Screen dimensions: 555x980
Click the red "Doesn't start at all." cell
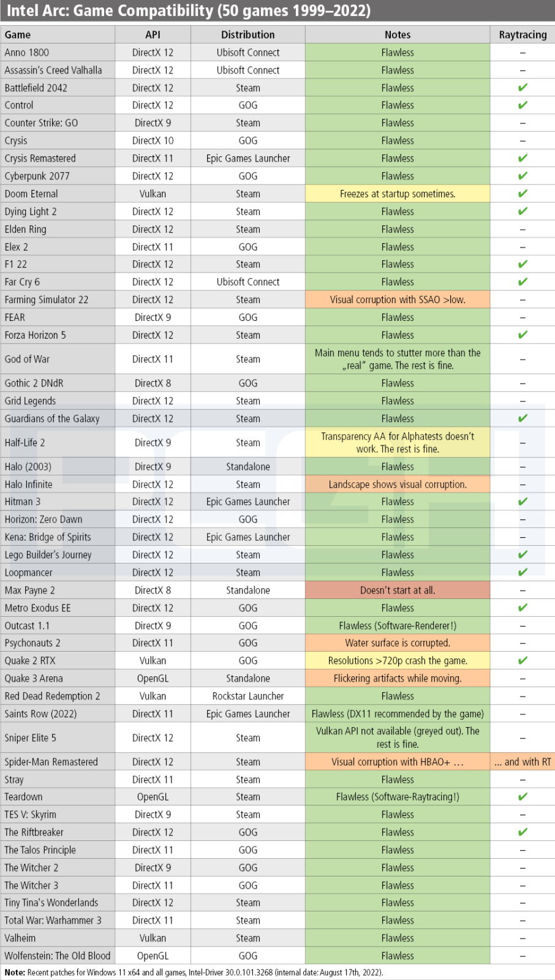coord(398,590)
